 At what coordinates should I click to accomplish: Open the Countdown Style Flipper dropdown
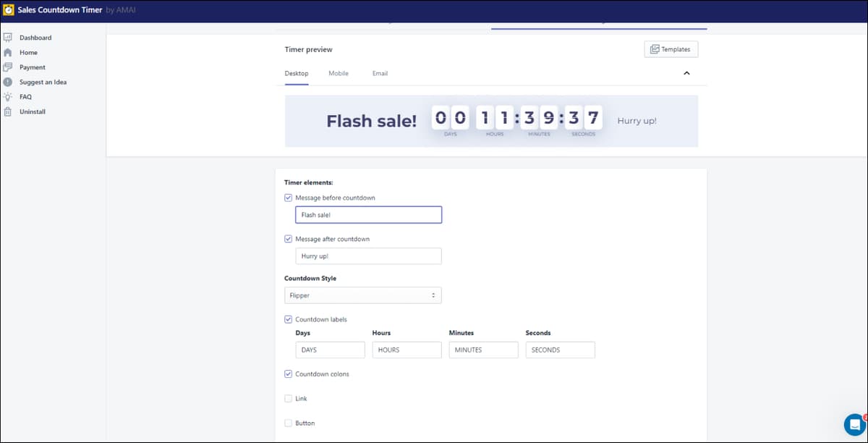tap(363, 295)
